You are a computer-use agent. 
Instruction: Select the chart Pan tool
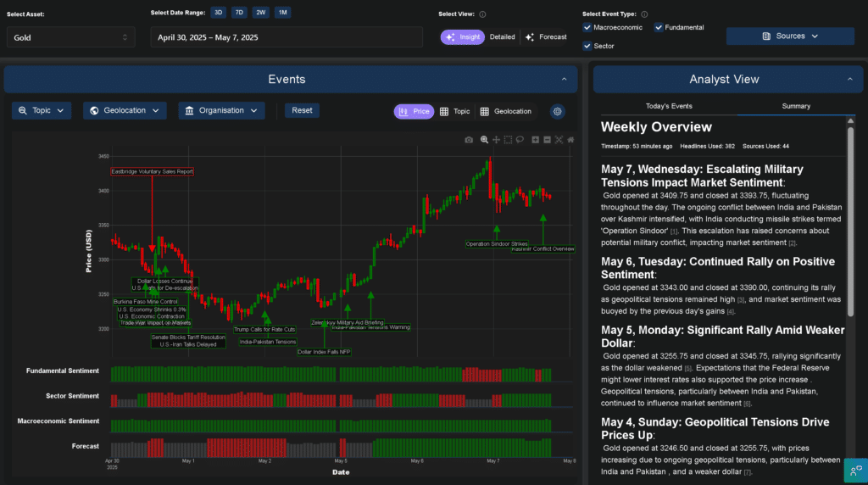[x=496, y=140]
